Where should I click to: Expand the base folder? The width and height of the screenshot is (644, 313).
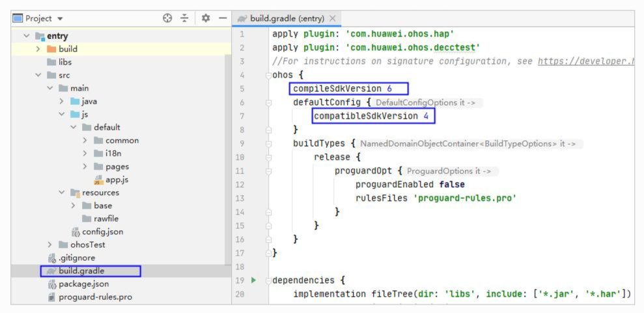click(x=73, y=205)
